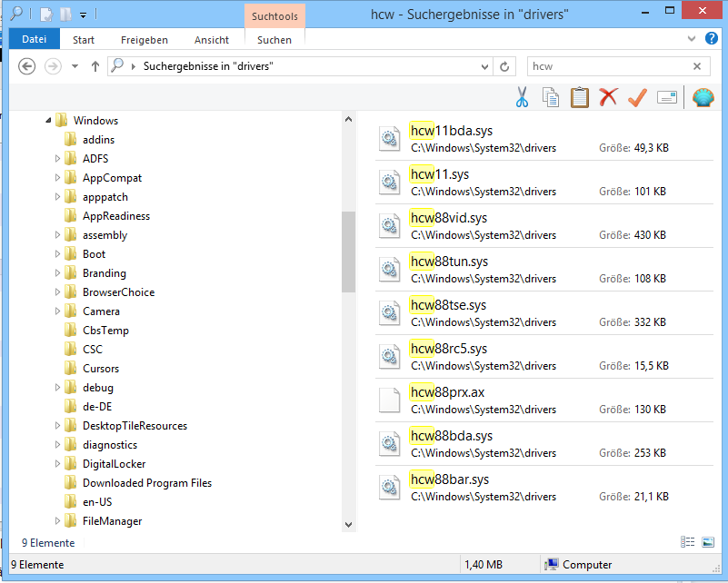Image resolution: width=728 pixels, height=583 pixels.
Task: Click the red X Delete icon
Action: [608, 97]
